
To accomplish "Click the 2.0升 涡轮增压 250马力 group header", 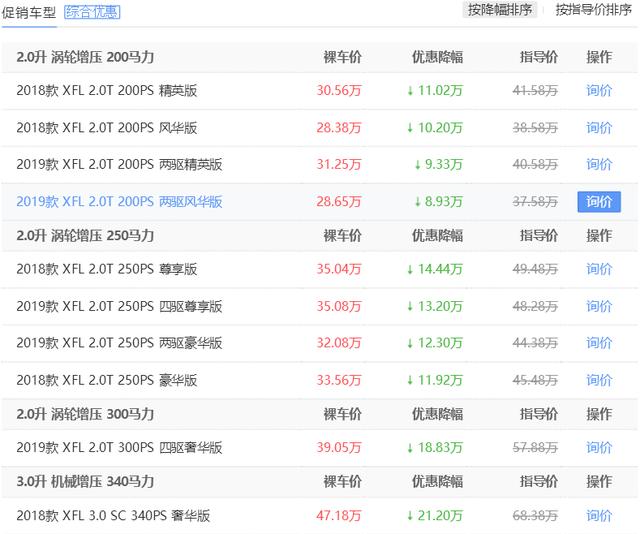I will click(85, 236).
